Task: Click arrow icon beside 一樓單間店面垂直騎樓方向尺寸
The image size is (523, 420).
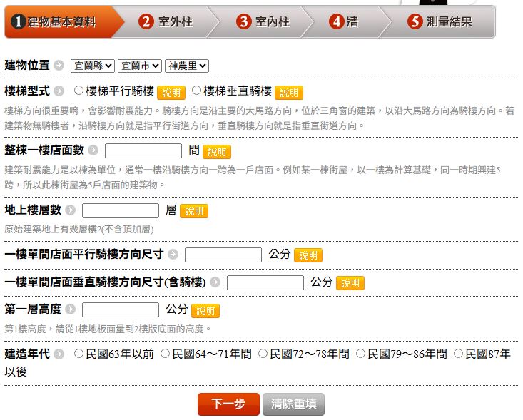Action: 215,282
